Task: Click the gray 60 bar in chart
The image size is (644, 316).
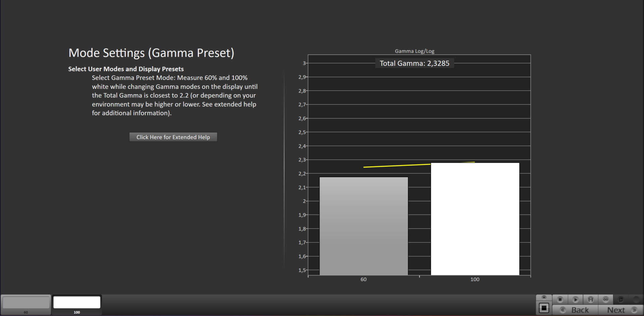Action: (364, 226)
